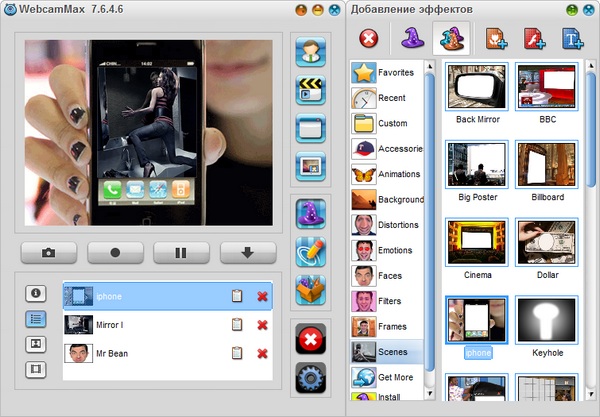Open the doodle pencil tool
The image size is (600, 417).
pos(311,251)
